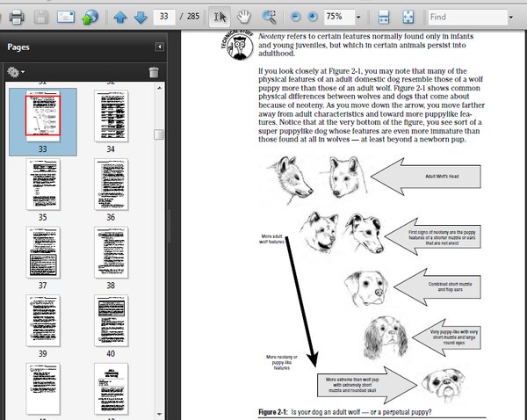Open the zoom percentage dropdown arrow
Screen dimensions: 527x420
358,18
